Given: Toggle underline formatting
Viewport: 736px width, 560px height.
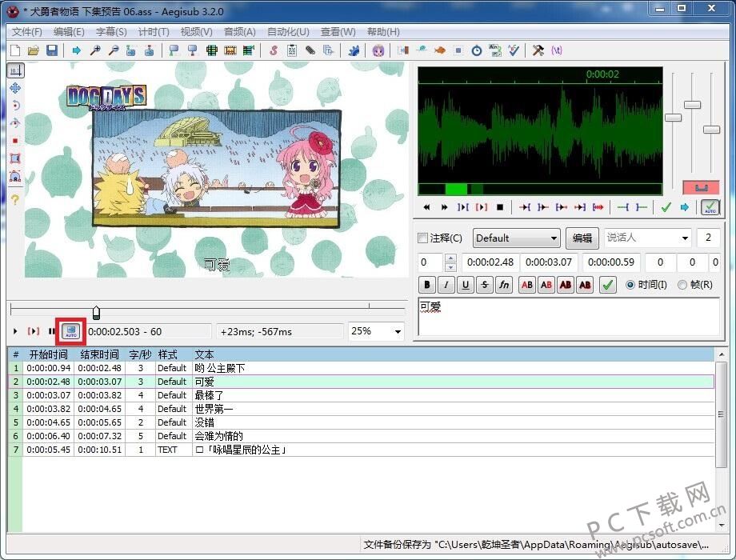Looking at the screenshot, I should pos(465,285).
